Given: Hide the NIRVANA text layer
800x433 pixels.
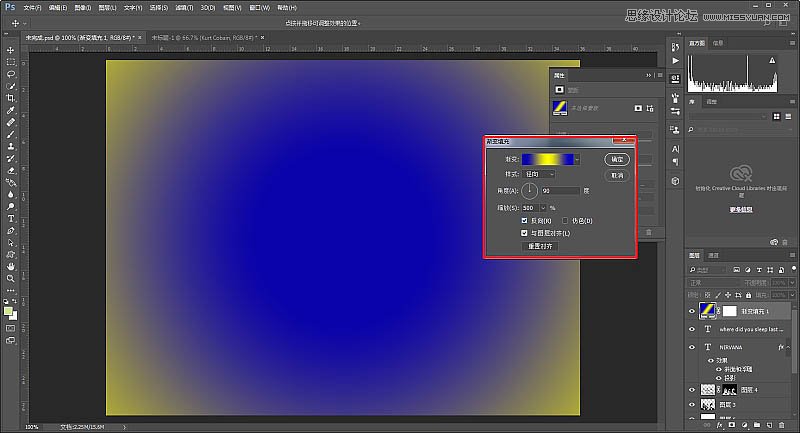Looking at the screenshot, I should pos(692,347).
